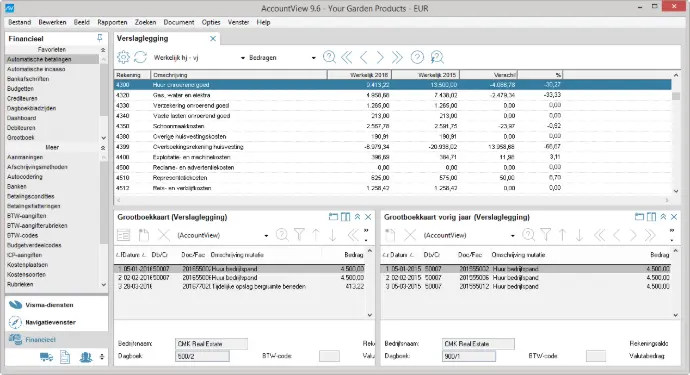690x375 pixels.
Task: Collapse Grootboekkaart vorig jaar panel with chevron
Action: (663, 217)
